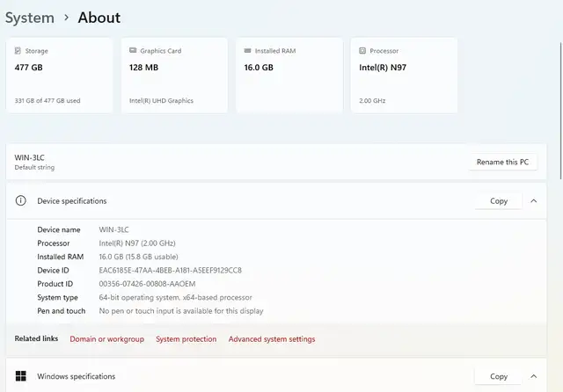
Task: Click the No pen or touch input text
Action: click(181, 311)
